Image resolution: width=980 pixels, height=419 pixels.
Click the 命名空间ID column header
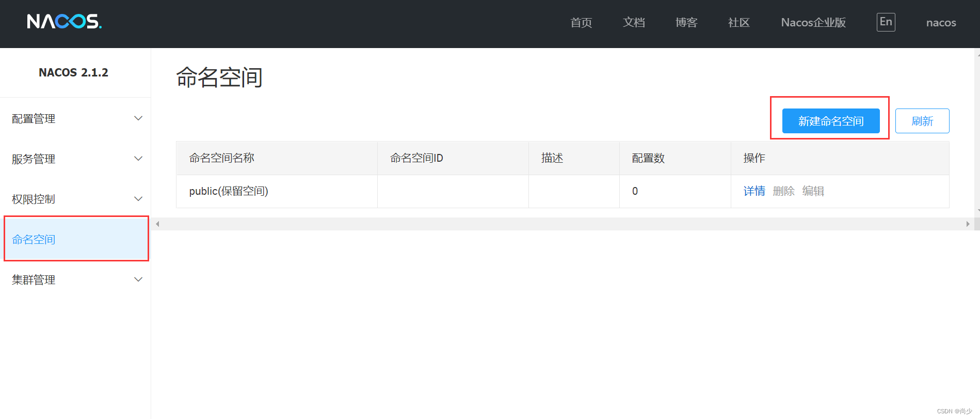click(x=453, y=158)
